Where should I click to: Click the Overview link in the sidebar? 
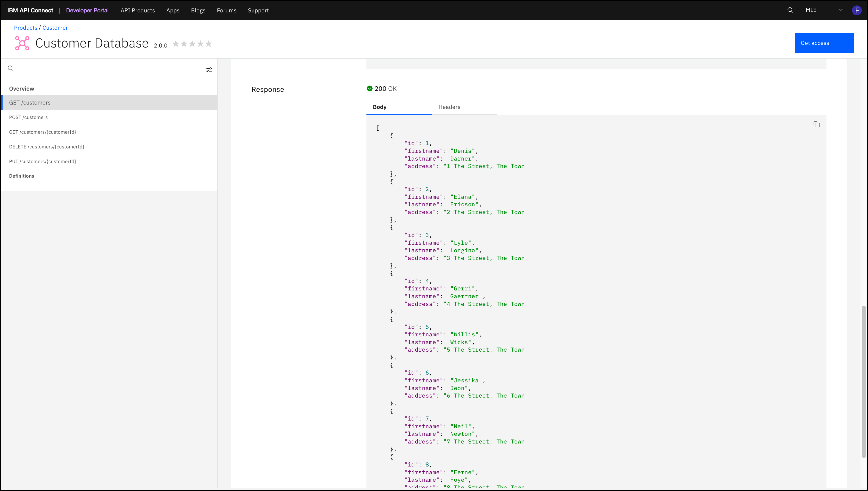tap(21, 88)
